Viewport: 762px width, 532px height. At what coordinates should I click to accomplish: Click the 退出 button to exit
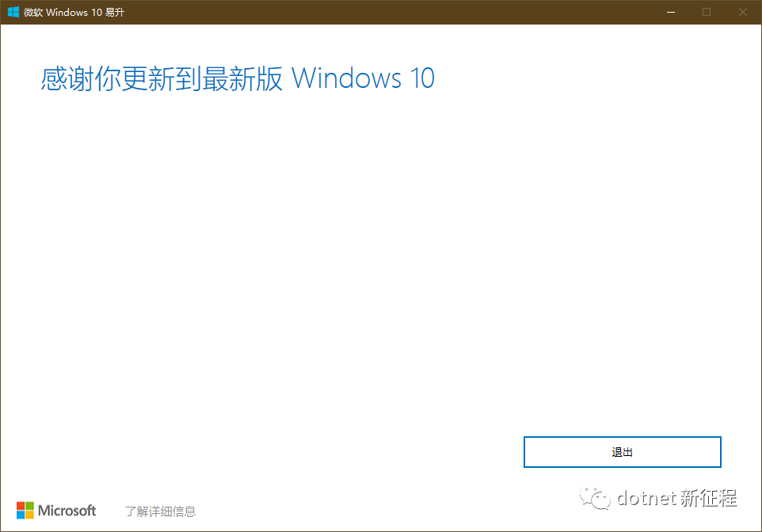coord(622,452)
